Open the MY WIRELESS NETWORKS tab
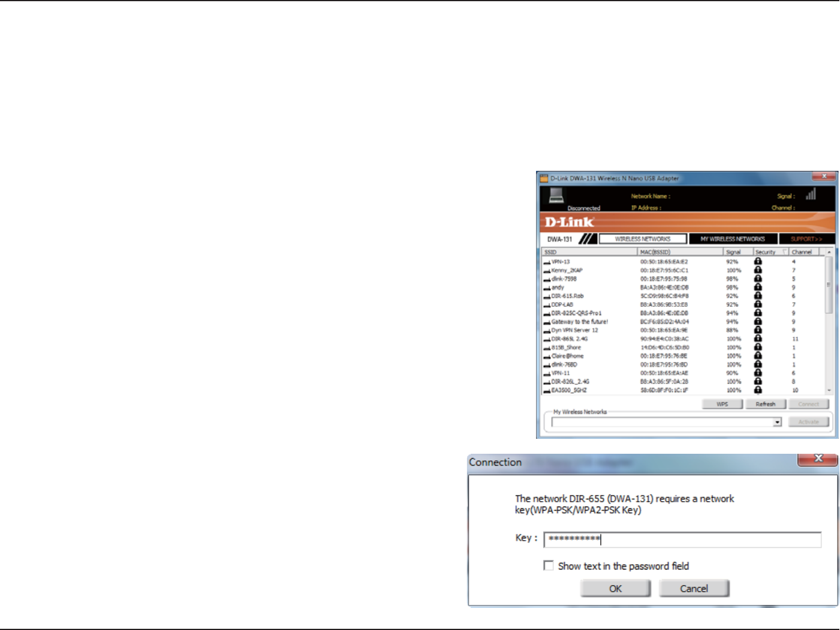840x630 pixels. click(x=733, y=239)
